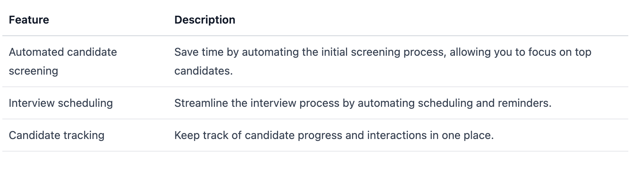Click the word "interactions" in the last row

(x=396, y=135)
